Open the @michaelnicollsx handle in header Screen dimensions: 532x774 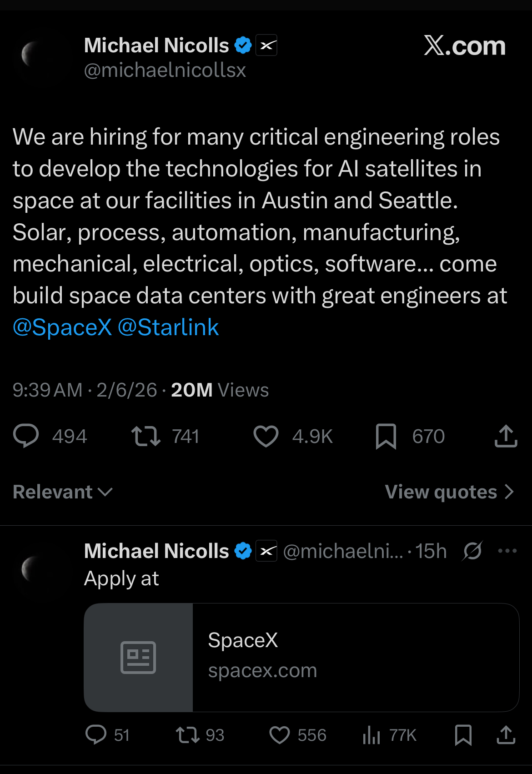pos(165,70)
